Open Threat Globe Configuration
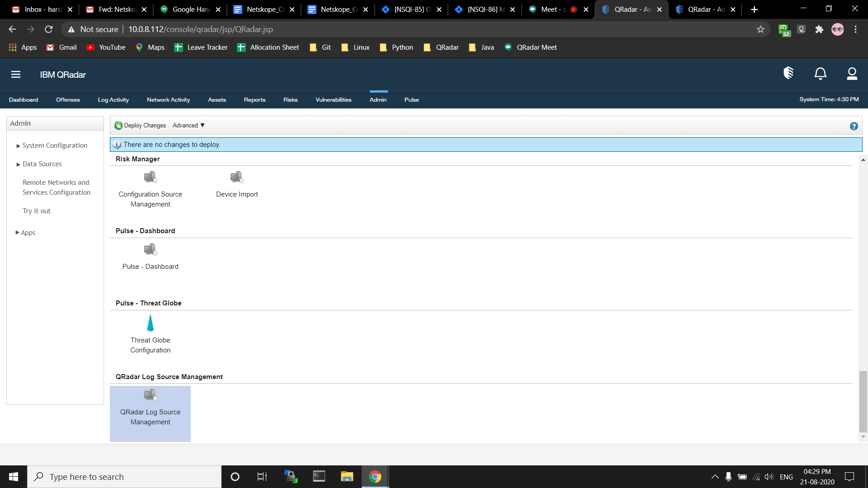 coord(150,334)
